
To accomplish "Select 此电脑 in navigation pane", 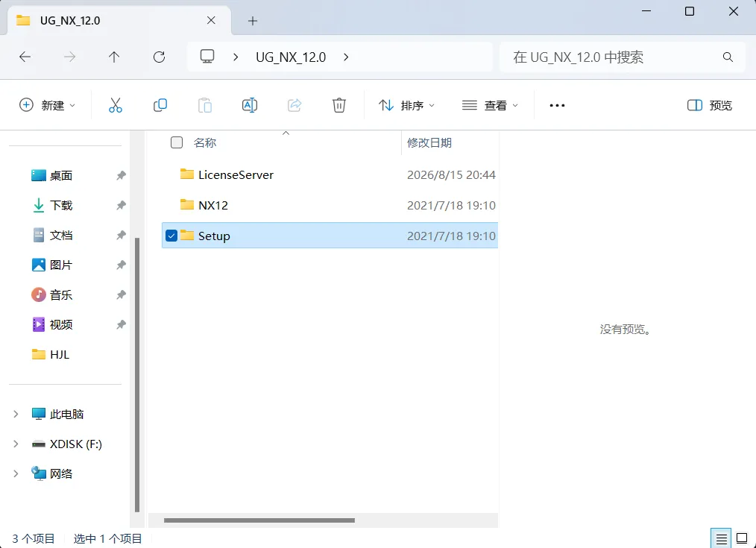I will click(66, 414).
